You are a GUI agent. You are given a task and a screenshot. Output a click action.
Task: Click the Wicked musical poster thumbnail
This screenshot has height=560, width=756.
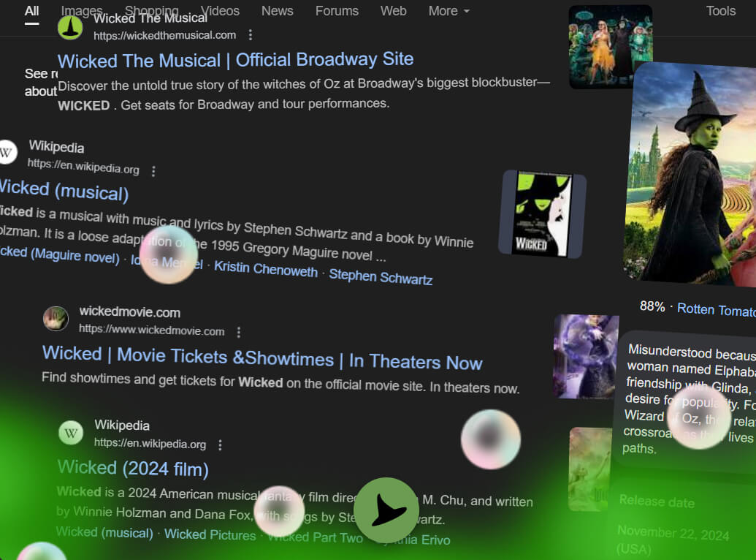[541, 213]
